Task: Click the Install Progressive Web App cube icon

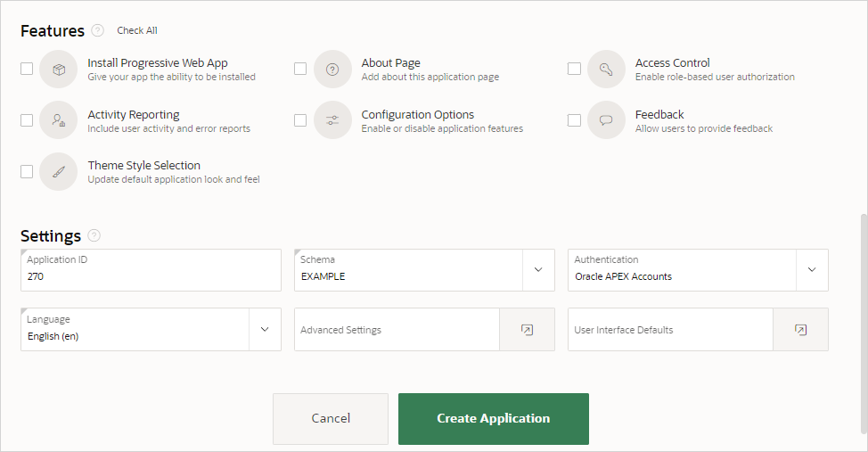Action: click(58, 70)
